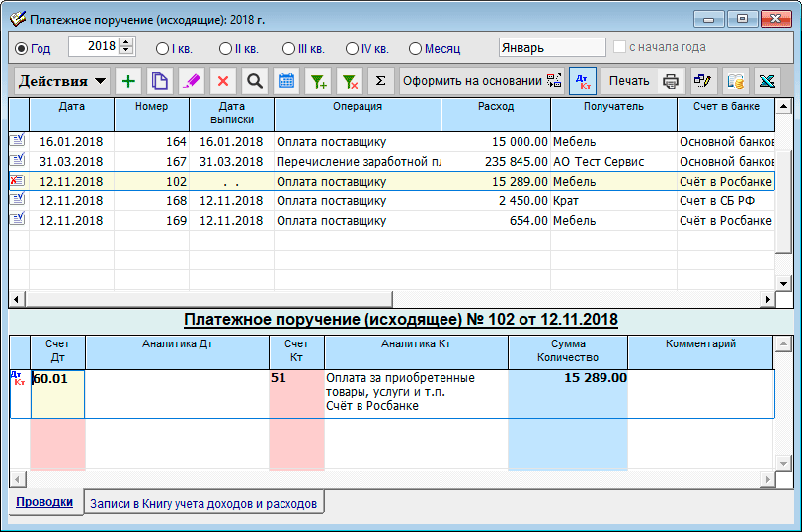Open the calendar date range icon

point(286,81)
